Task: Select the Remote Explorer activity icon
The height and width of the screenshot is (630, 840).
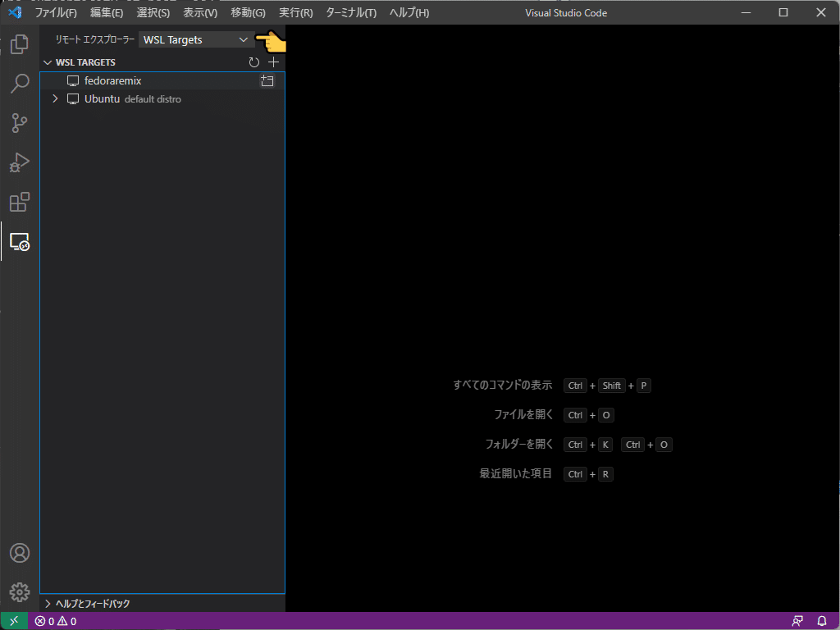Action: [x=20, y=242]
